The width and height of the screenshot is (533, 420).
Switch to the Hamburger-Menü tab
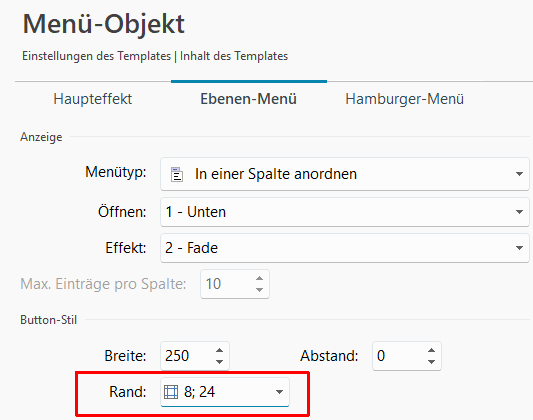point(405,99)
